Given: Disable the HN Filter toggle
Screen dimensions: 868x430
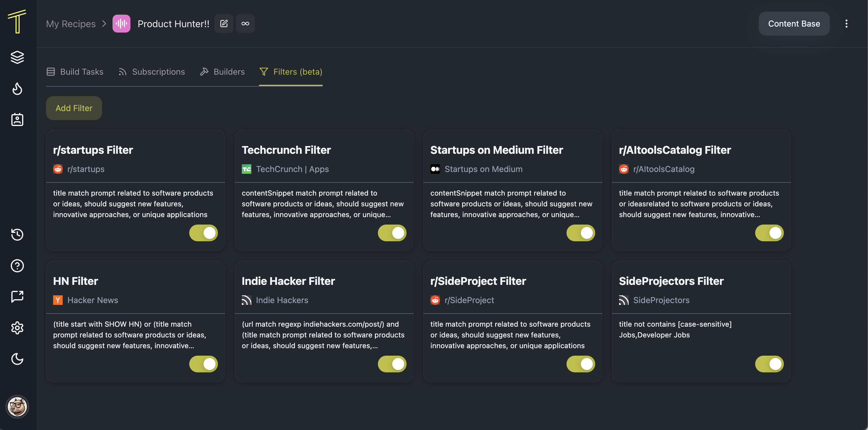Looking at the screenshot, I should (x=203, y=364).
